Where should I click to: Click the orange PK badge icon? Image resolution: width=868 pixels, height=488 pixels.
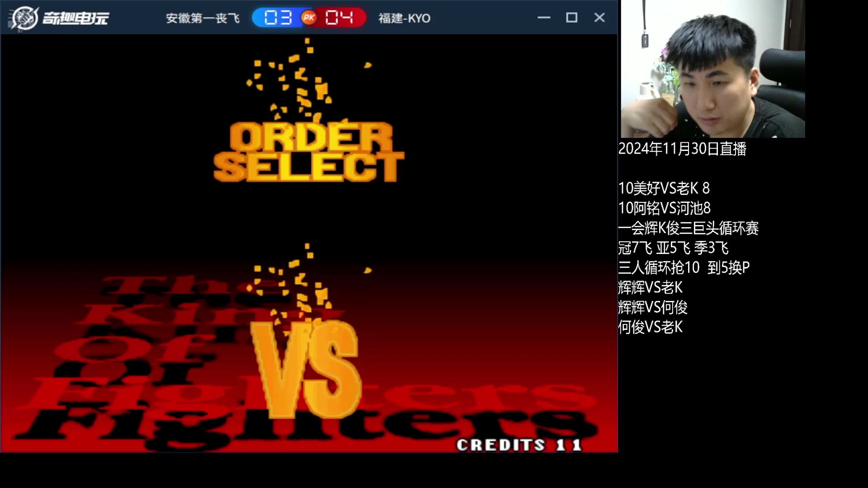(x=309, y=18)
